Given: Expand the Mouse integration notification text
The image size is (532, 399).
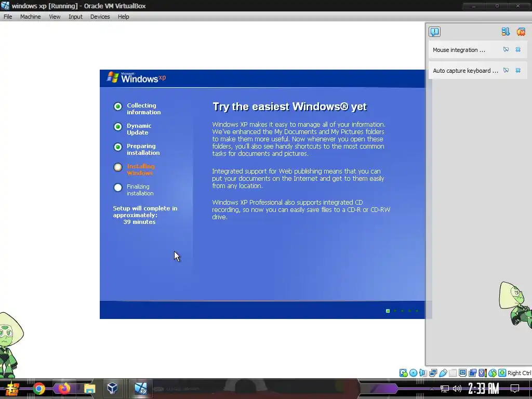Looking at the screenshot, I should 459,50.
